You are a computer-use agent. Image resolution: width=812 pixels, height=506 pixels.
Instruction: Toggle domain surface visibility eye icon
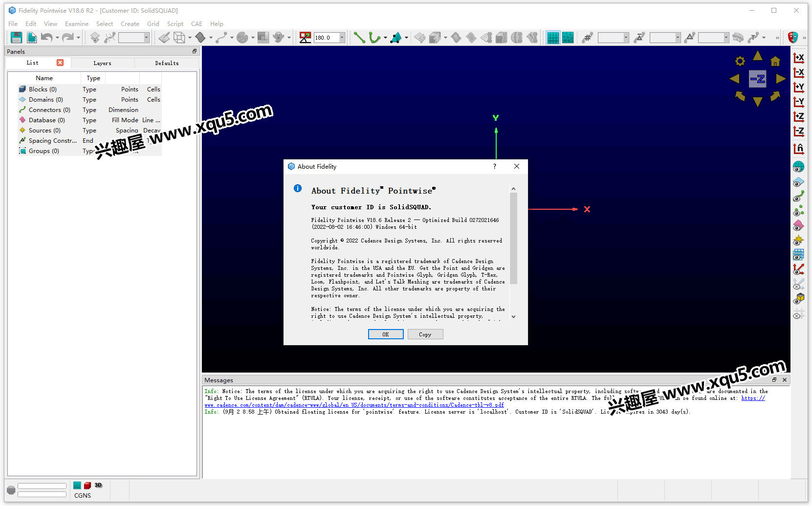point(798,182)
